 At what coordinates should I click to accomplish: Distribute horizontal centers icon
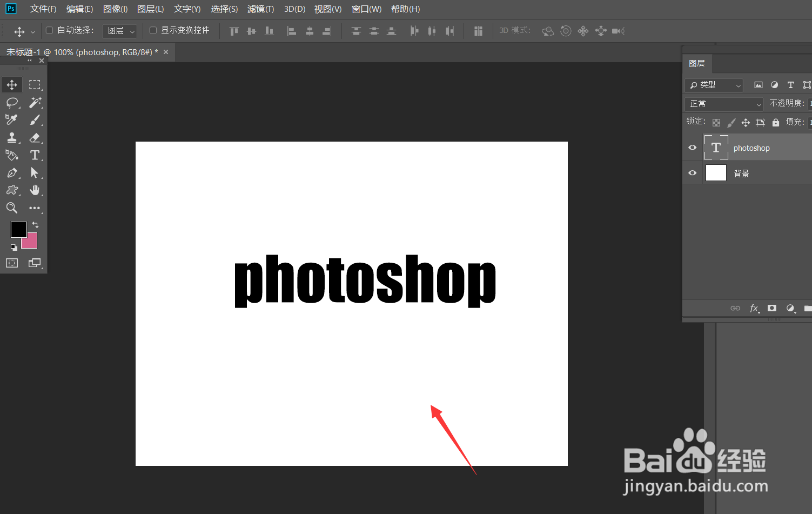tap(432, 31)
